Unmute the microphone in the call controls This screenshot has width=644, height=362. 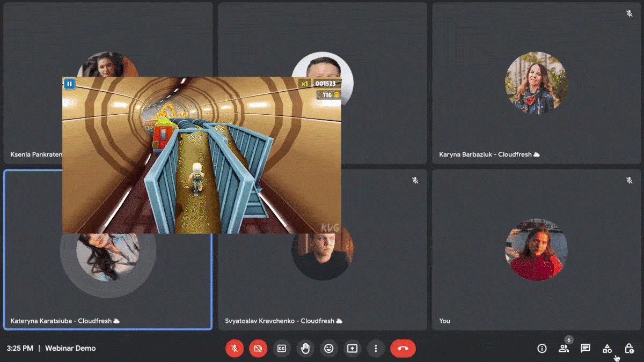pyautogui.click(x=235, y=349)
